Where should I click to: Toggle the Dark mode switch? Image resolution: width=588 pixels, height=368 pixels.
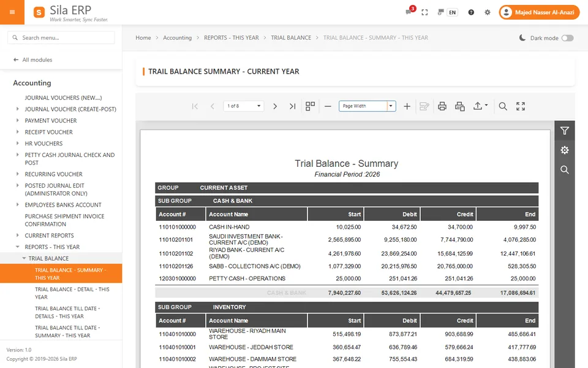coord(567,38)
